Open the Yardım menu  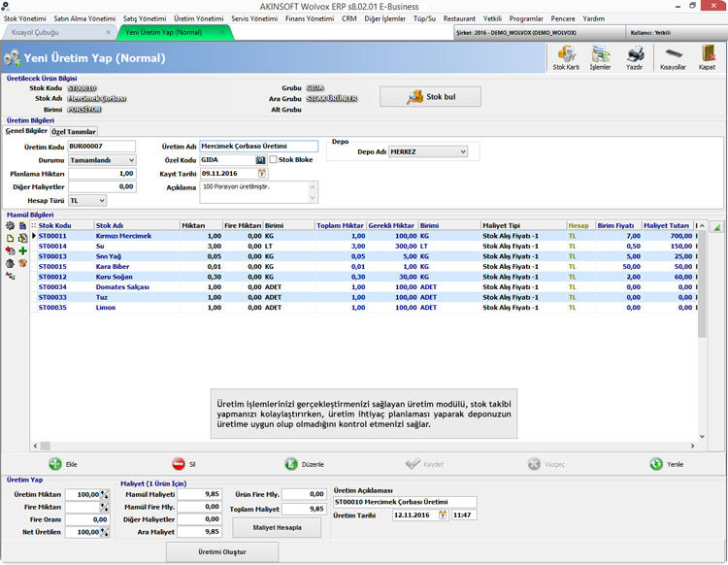pos(593,18)
